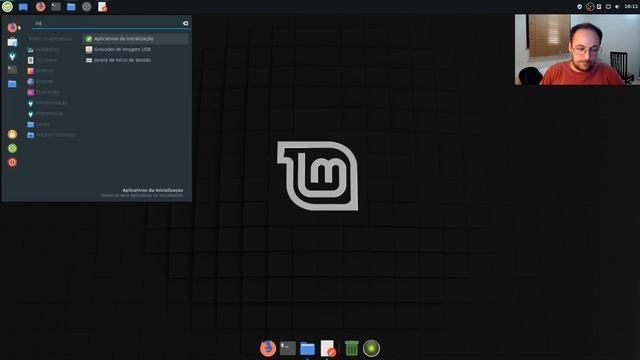Open the text editor in the bottom dock
Image resolution: width=640 pixels, height=360 pixels.
[x=328, y=348]
